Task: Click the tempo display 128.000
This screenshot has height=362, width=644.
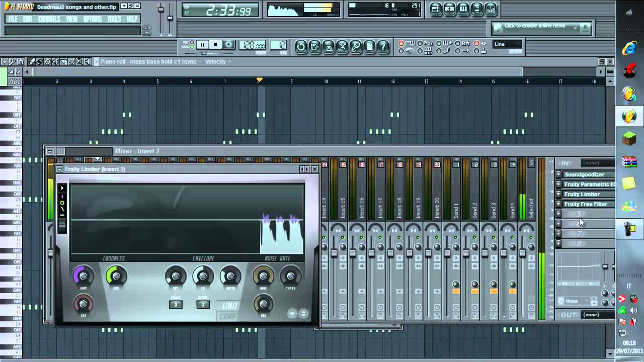Action: pos(252,45)
